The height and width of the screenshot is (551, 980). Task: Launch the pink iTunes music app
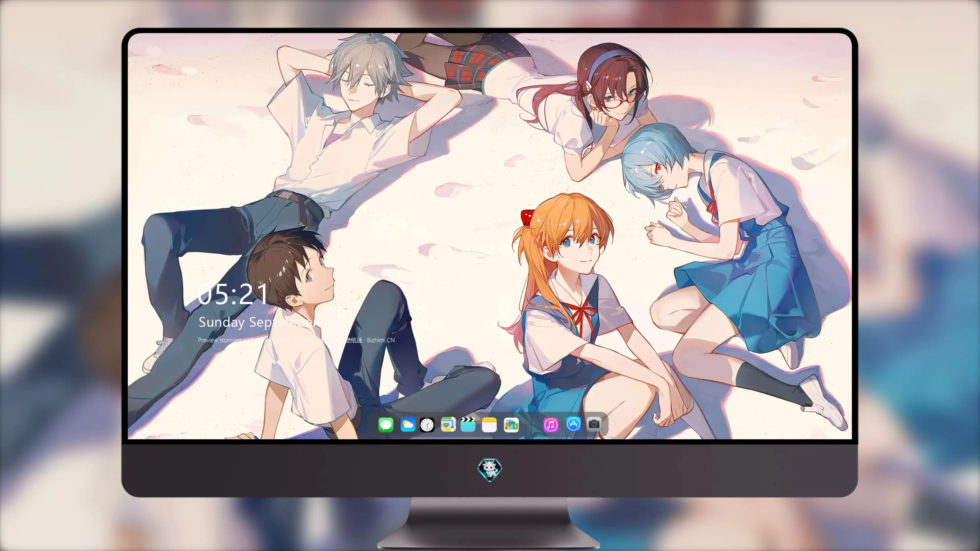[551, 425]
